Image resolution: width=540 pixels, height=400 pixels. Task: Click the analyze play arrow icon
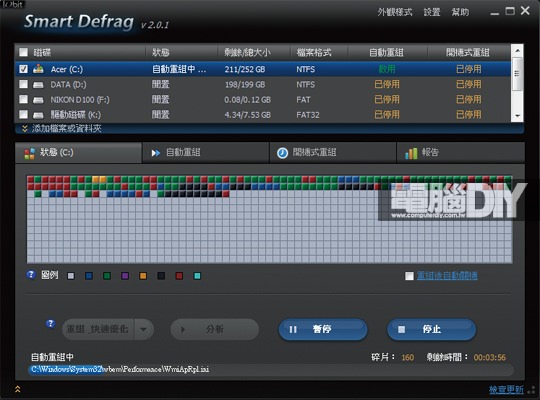pos(183,330)
